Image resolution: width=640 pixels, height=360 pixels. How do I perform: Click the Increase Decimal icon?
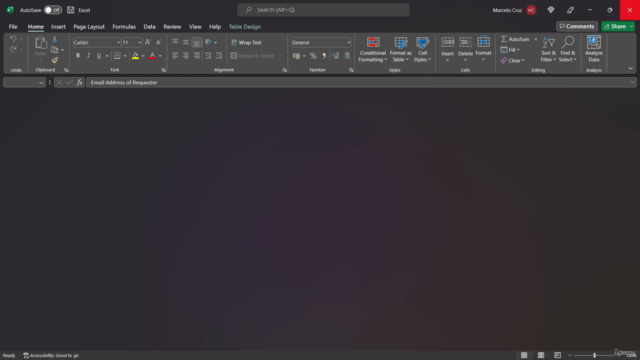coord(336,56)
